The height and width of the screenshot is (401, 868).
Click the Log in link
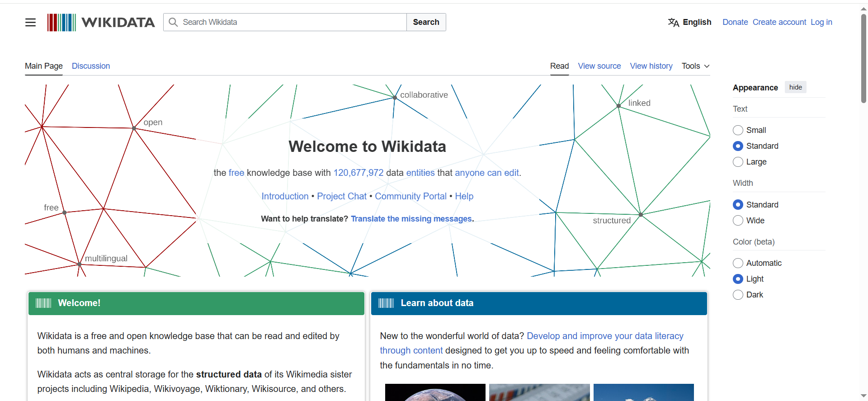[821, 22]
